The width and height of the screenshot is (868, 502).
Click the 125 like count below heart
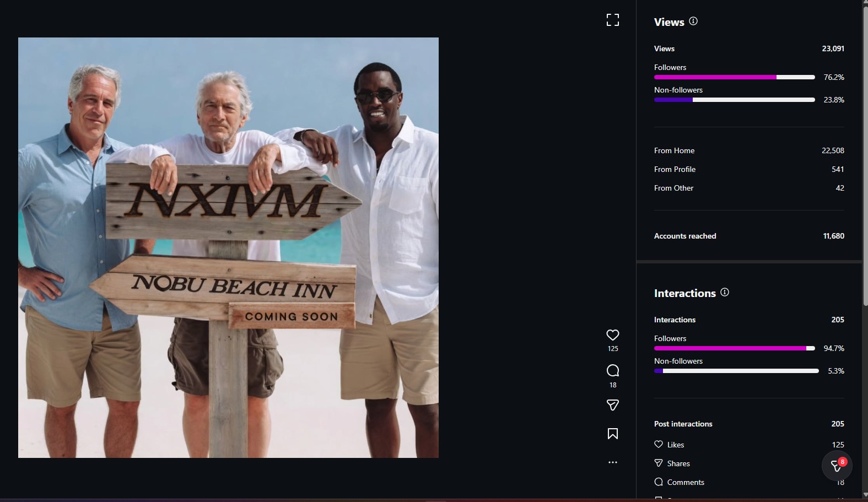pos(612,349)
